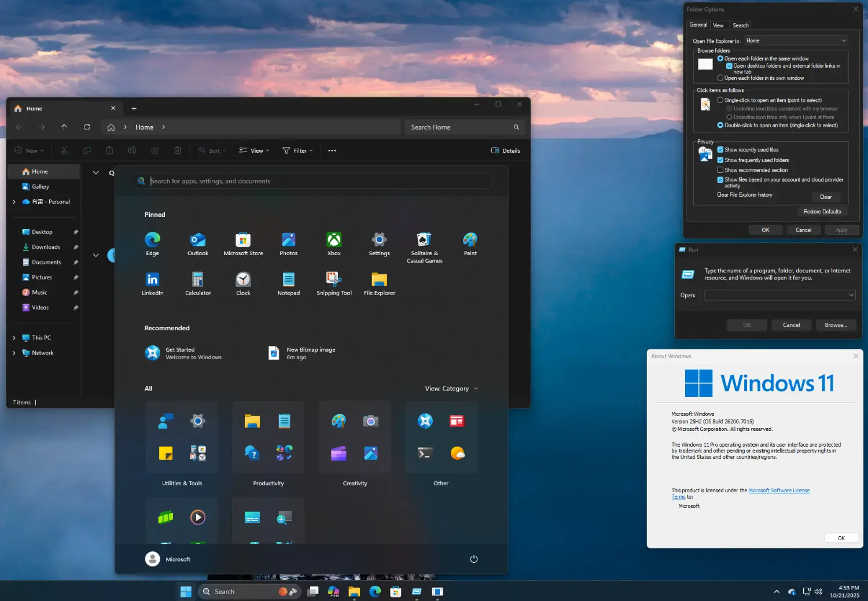Viewport: 868px width, 601px height.
Task: Open the Photos pinned app
Action: click(289, 244)
